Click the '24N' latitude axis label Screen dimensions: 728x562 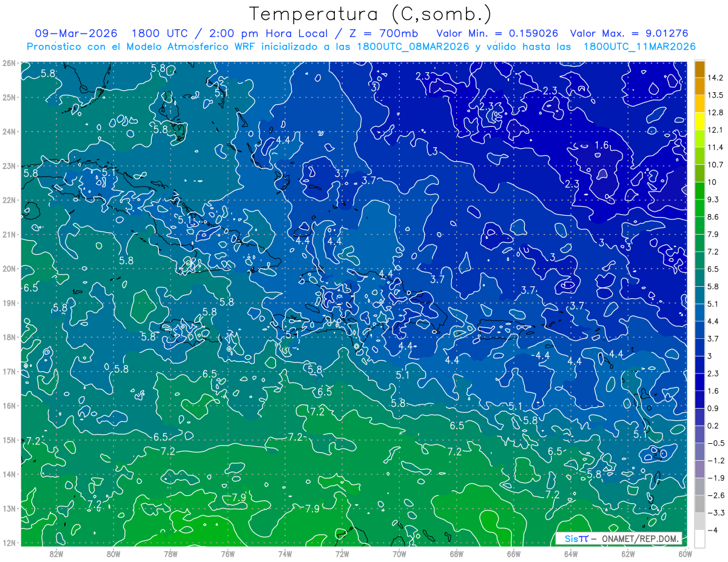(x=8, y=132)
